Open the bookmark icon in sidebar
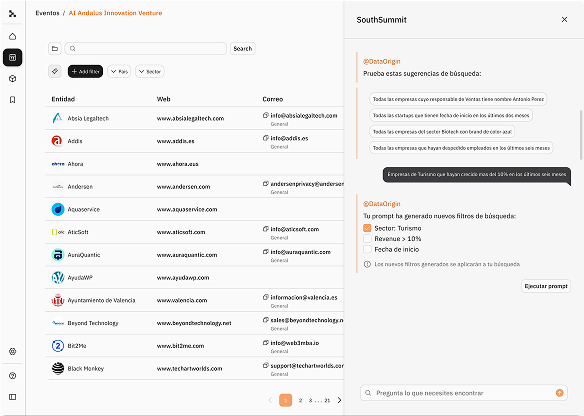Image resolution: width=584 pixels, height=416 pixels. pyautogui.click(x=13, y=100)
